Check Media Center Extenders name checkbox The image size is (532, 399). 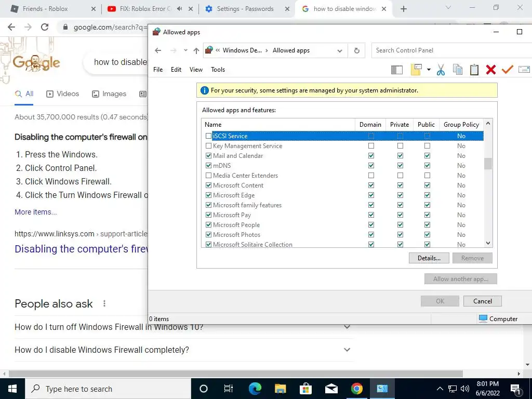coord(208,176)
